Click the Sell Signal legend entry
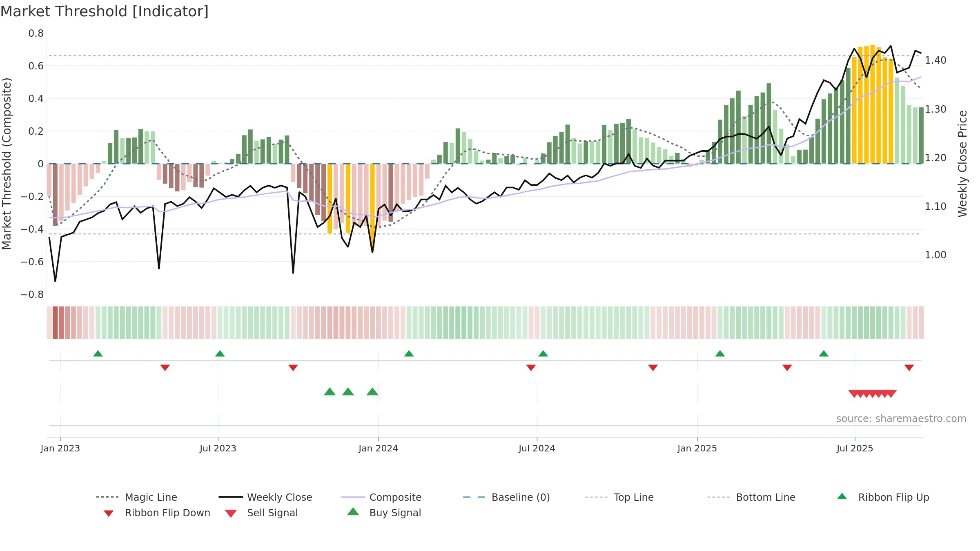980x551 pixels. coord(261,513)
